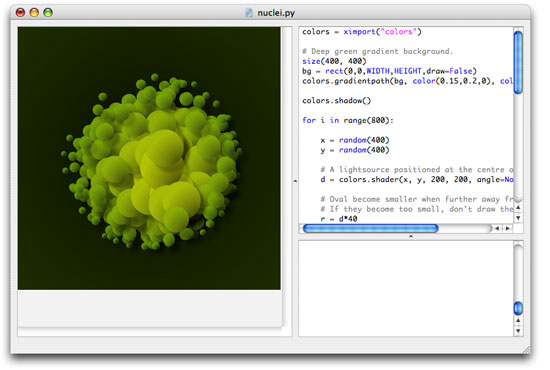Click the window resize grip corner
Viewport: 550px width, 370px height.
(526, 350)
